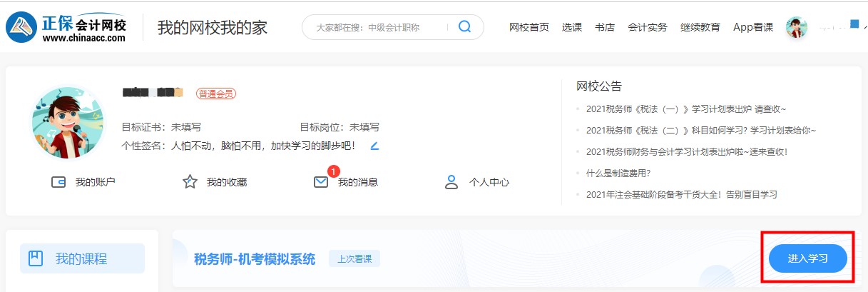Select 会计实务 in the navigation bar
Image resolution: width=868 pixels, height=292 pixels.
648,27
